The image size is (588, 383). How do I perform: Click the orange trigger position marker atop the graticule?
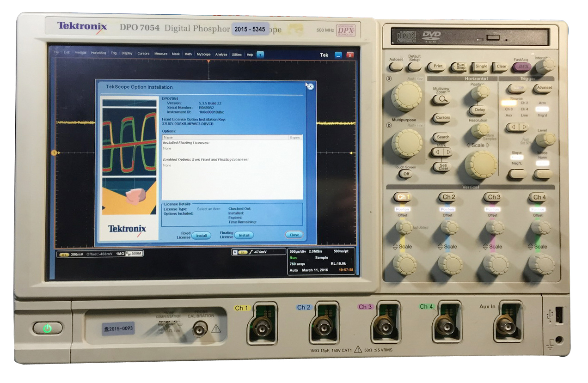coord(209,61)
